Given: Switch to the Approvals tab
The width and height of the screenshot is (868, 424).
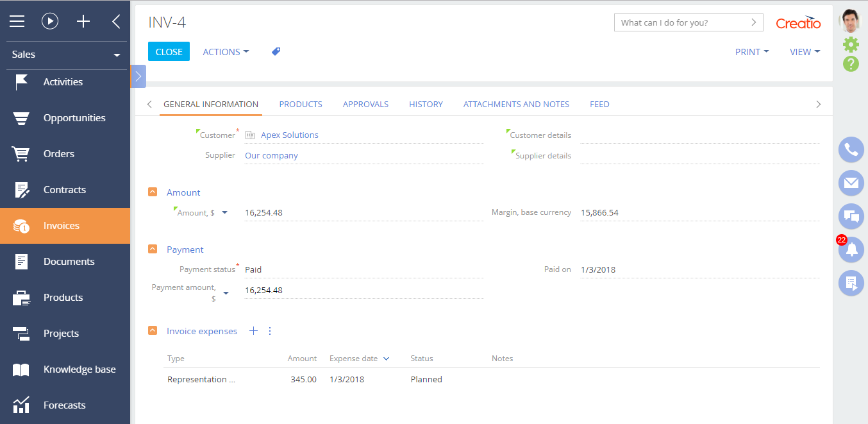Looking at the screenshot, I should (x=365, y=104).
